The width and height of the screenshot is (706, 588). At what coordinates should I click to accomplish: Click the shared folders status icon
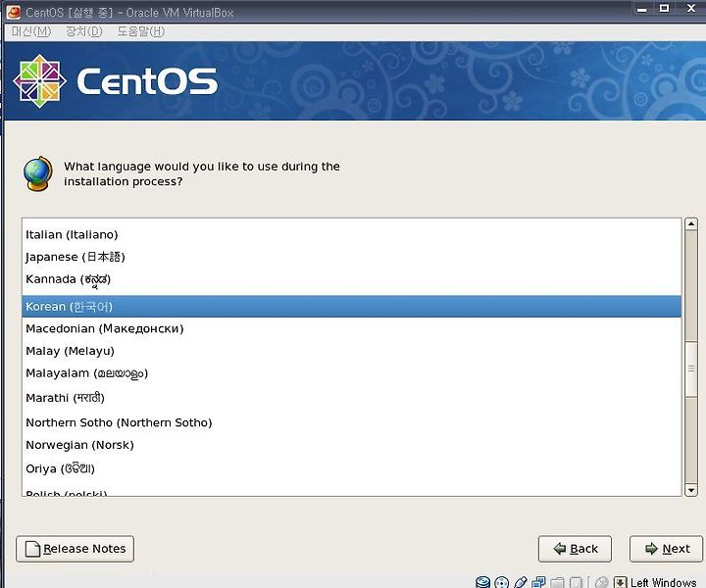click(557, 582)
